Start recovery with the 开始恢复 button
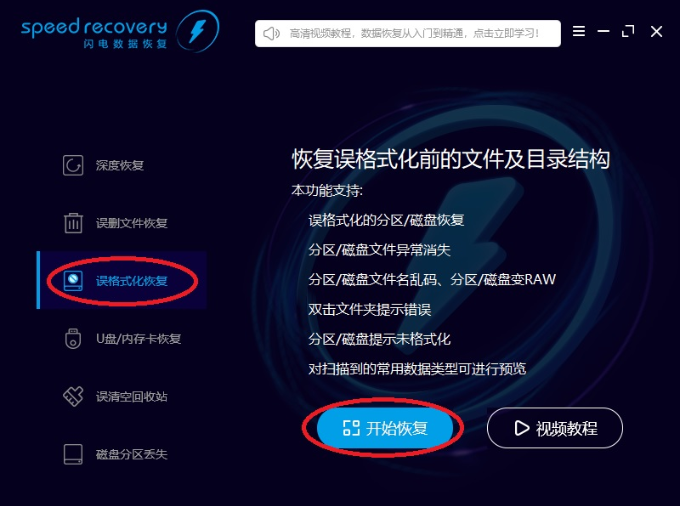 (x=385, y=428)
